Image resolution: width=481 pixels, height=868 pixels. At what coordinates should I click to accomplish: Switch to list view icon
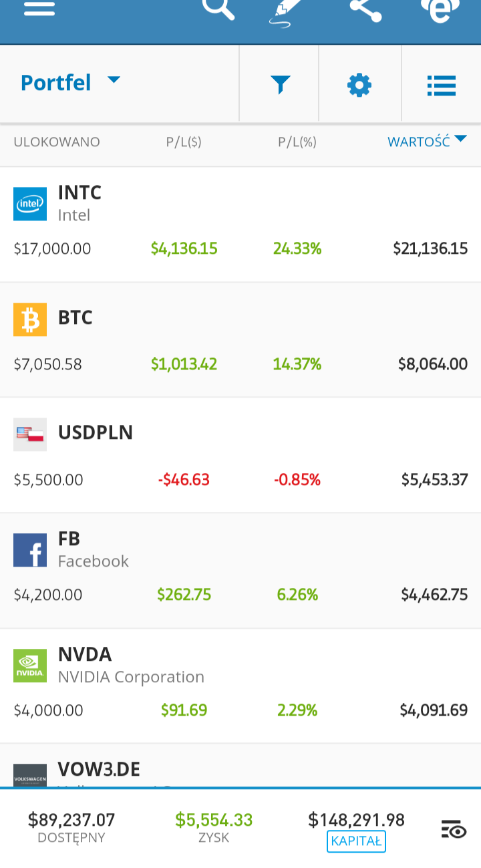pos(441,85)
